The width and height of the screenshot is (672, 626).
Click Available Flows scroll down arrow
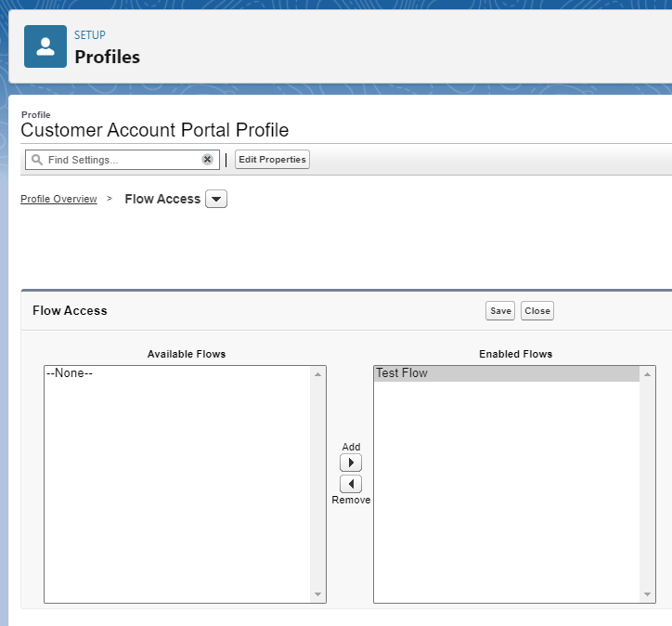[x=318, y=594]
